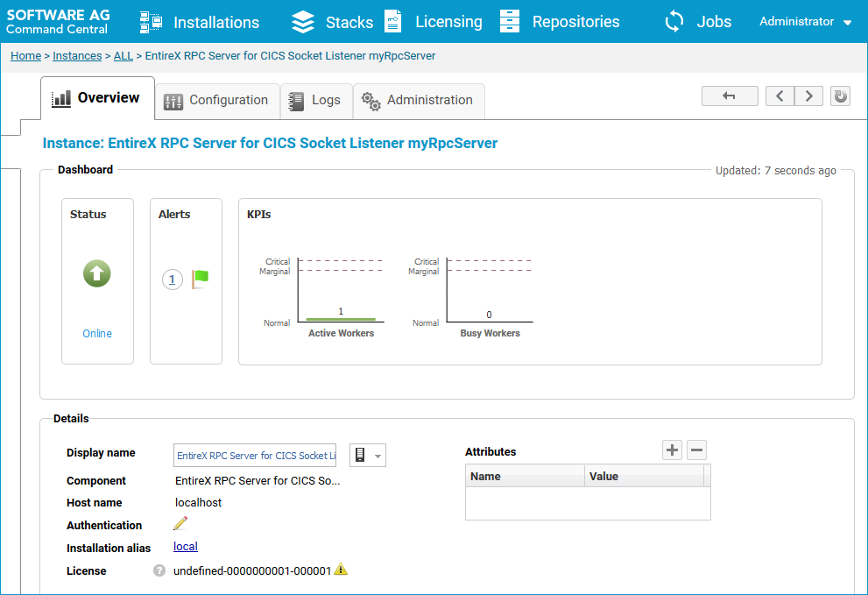Edit the Display name input field
Screen dimensions: 868x595
click(255, 456)
